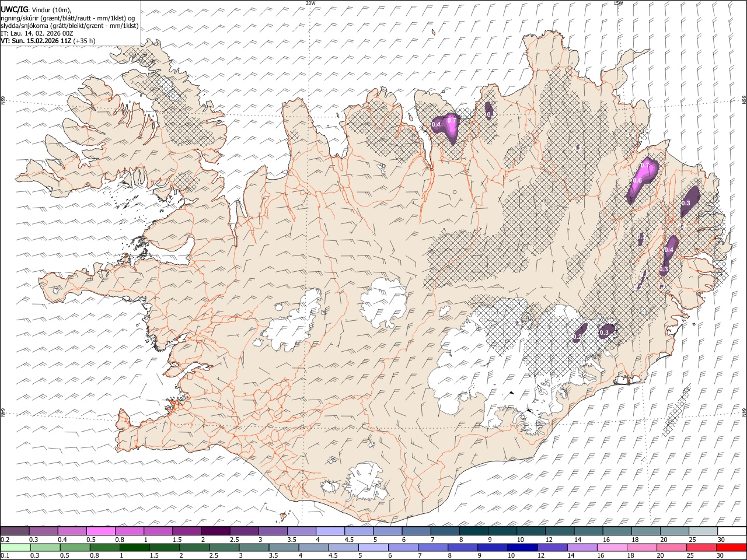Select dark green lower swatch between 1 and 1.5
Screen dimensions: 747x560
point(134,547)
